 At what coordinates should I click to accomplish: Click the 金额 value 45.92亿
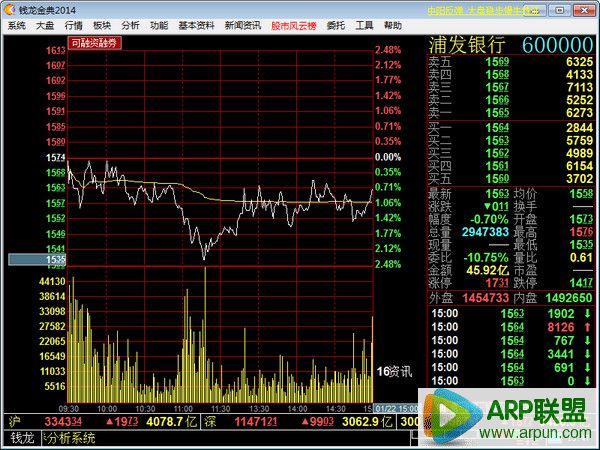[488, 270]
